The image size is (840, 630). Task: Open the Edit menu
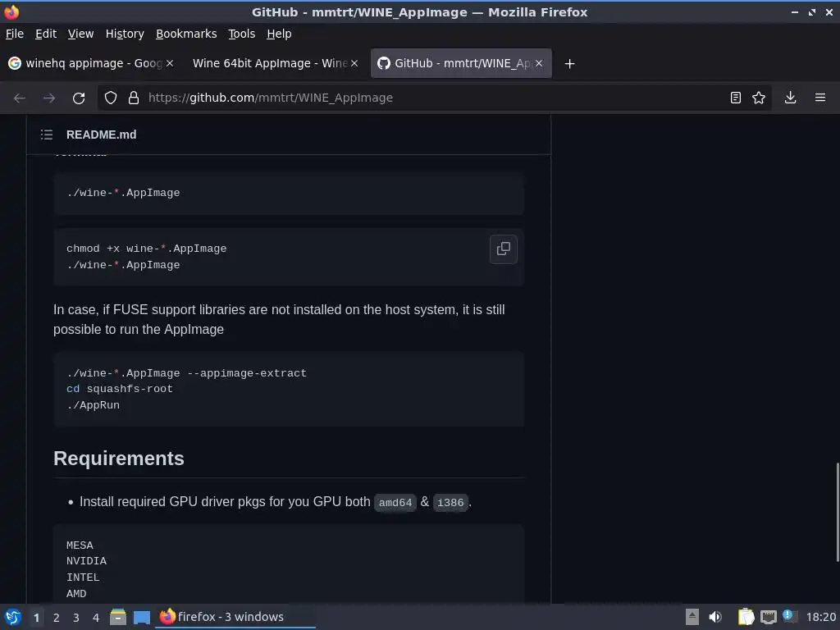point(46,34)
